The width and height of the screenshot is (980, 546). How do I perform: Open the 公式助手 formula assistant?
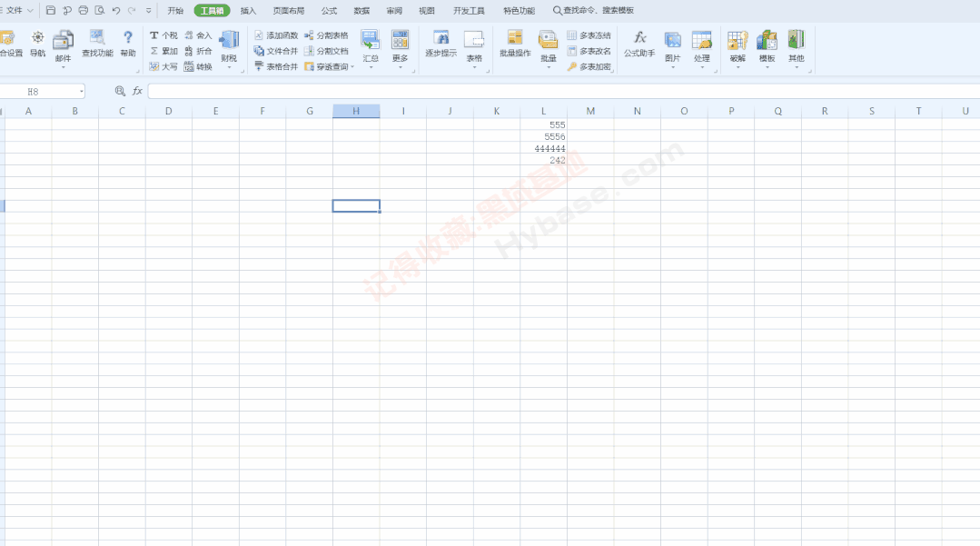point(639,44)
